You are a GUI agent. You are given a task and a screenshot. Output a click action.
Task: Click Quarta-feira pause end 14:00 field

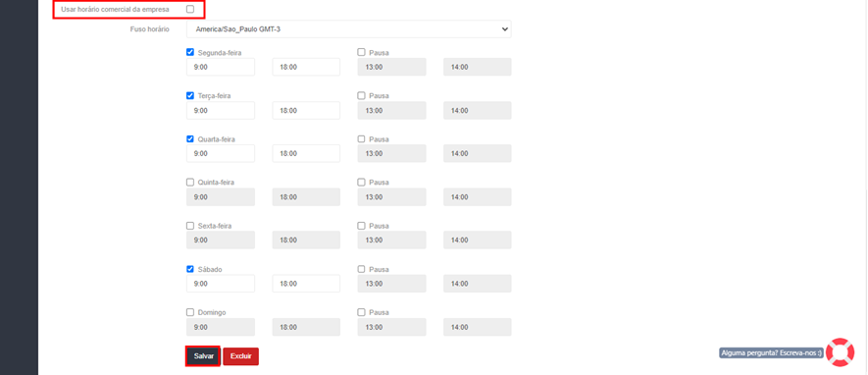[478, 153]
